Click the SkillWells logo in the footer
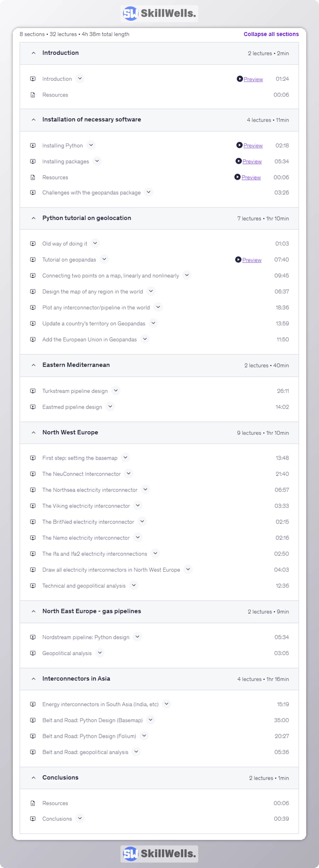Screen dimensions: 319x868 coord(159,853)
